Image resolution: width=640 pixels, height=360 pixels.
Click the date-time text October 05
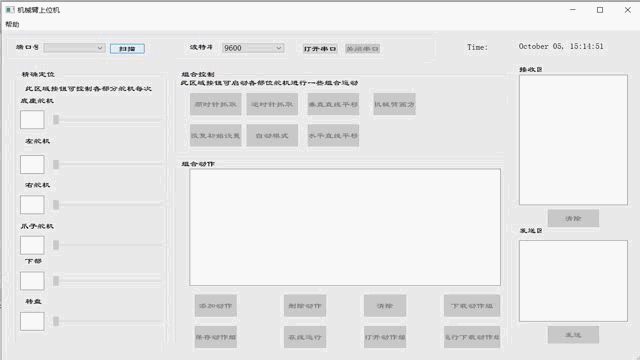pyautogui.click(x=561, y=46)
